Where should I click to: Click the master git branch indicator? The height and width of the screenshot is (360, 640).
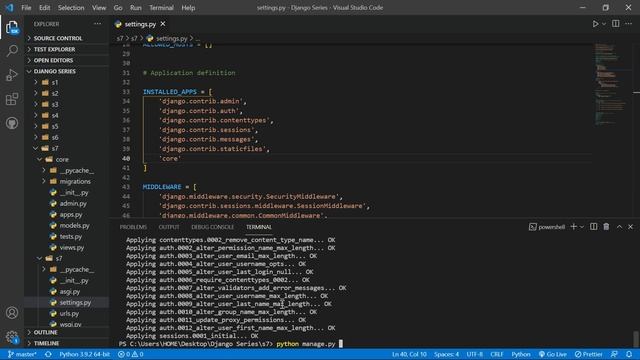click(22, 354)
